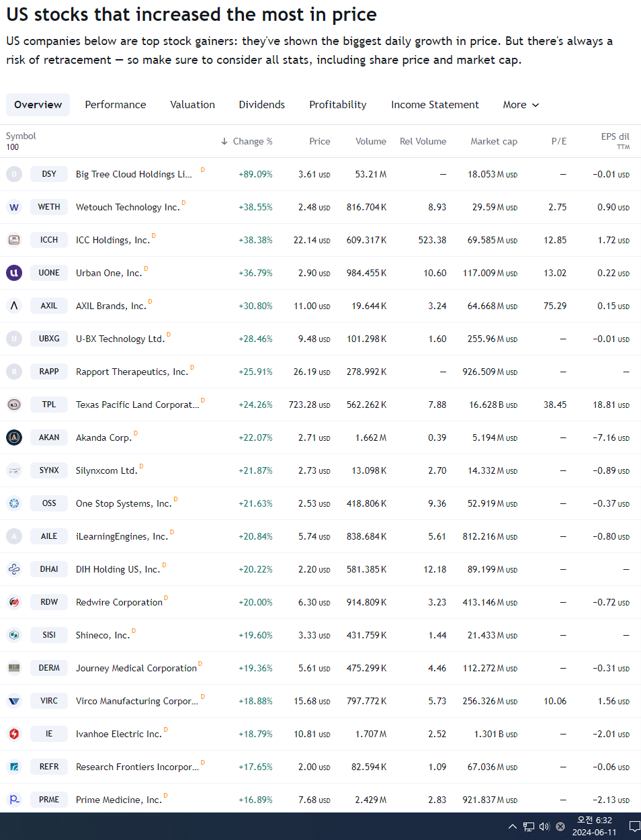Screen dimensions: 641x840
Task: Click the Akanda Corp. logo icon
Action: coord(14,437)
